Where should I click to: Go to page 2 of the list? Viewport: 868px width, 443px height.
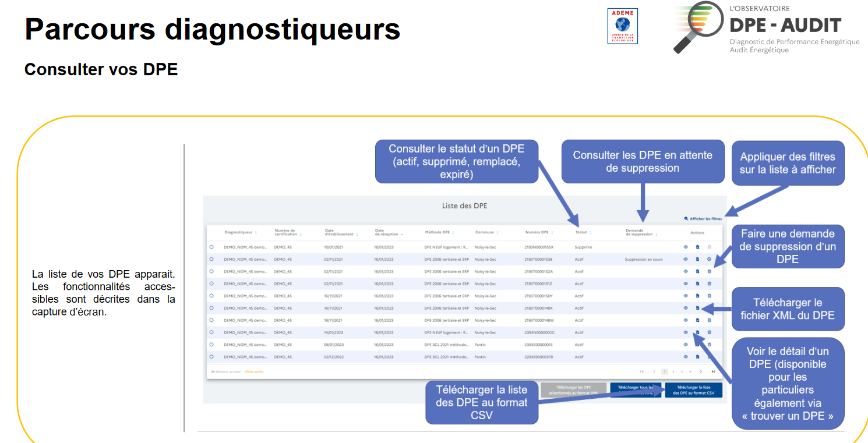pos(673,371)
